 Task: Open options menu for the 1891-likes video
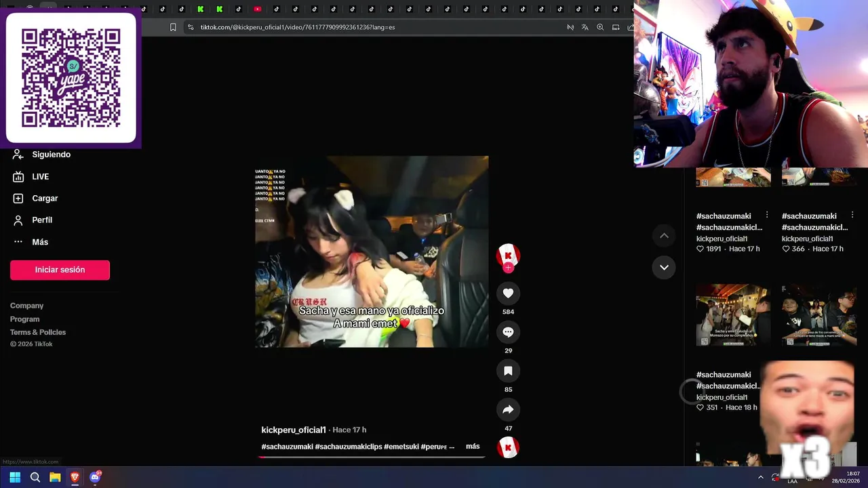(767, 215)
